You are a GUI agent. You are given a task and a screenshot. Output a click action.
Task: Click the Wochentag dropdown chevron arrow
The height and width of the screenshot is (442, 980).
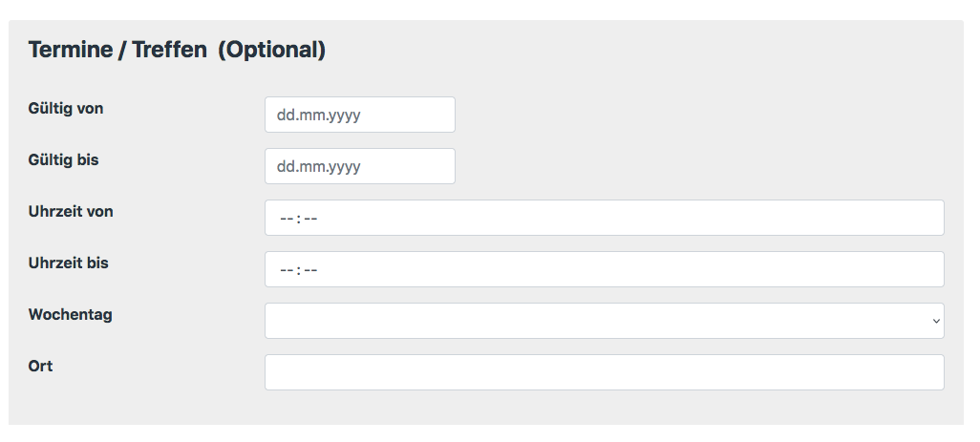click(936, 322)
